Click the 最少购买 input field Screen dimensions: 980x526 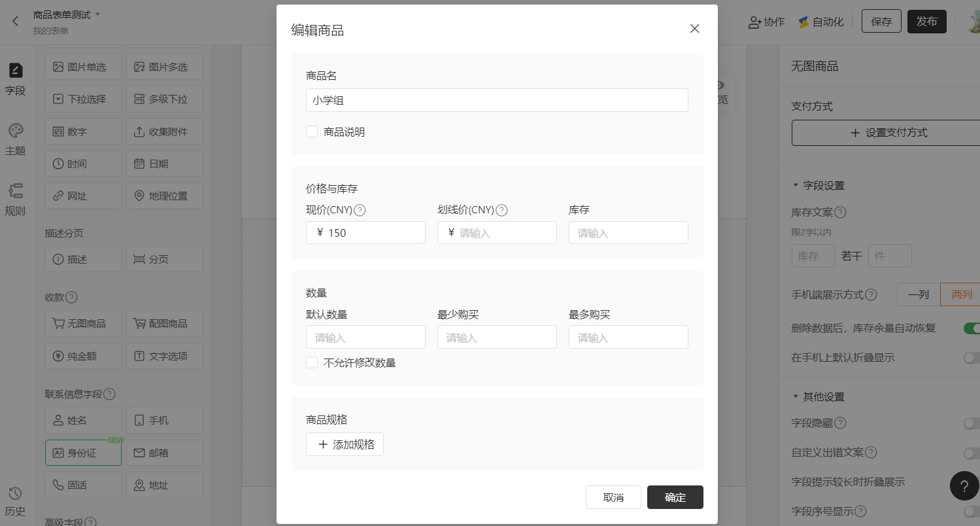pyautogui.click(x=497, y=337)
